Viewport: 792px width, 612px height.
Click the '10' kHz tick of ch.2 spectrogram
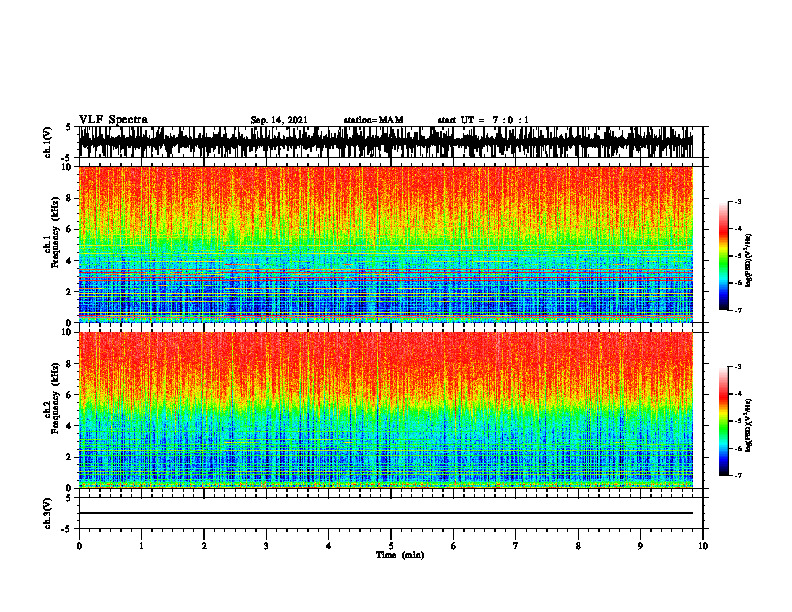pos(67,332)
